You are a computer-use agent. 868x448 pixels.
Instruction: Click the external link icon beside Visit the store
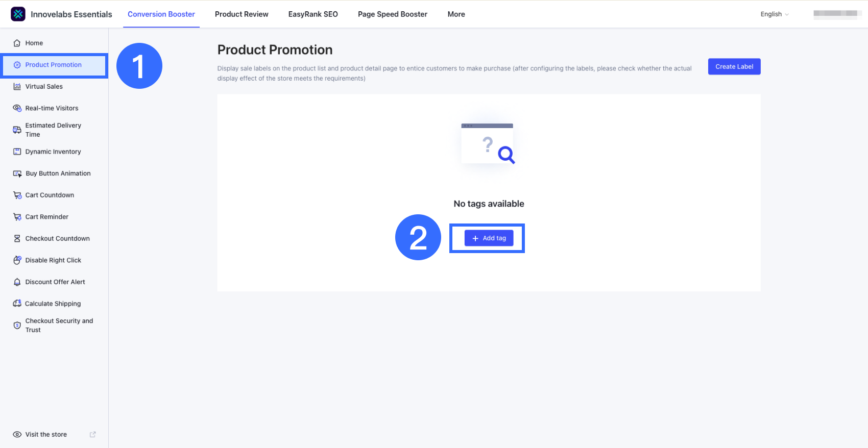click(x=93, y=435)
